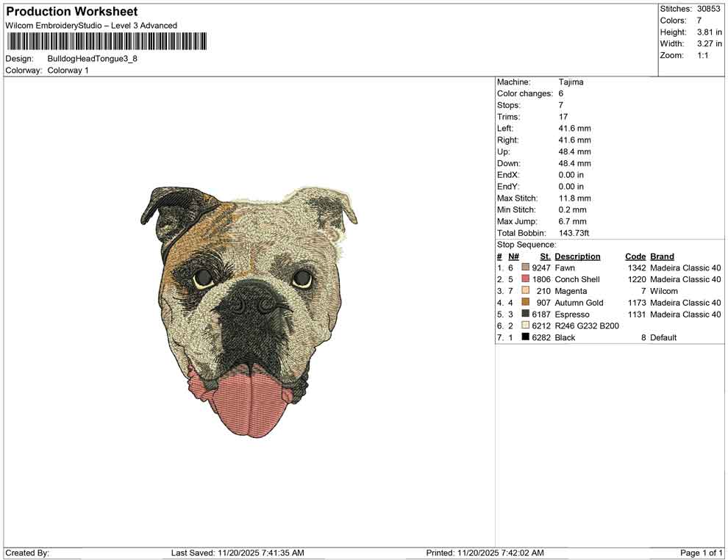Click the Brand column header

tap(661, 256)
